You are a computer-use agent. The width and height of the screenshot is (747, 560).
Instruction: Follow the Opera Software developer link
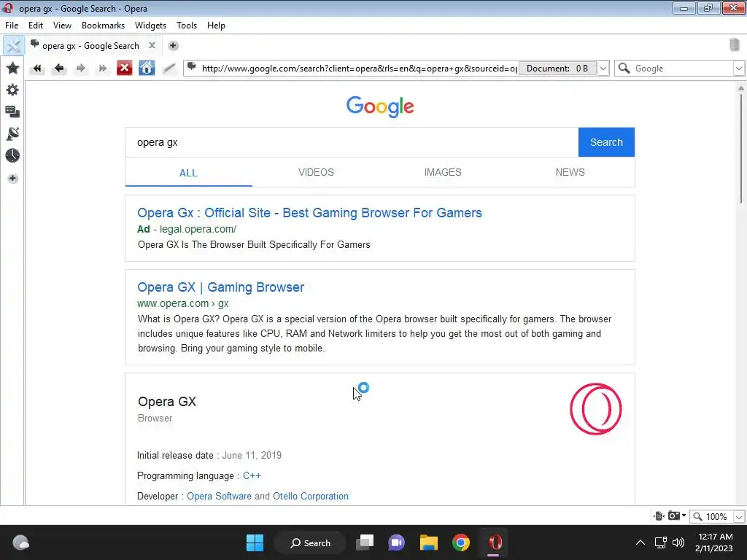point(219,496)
